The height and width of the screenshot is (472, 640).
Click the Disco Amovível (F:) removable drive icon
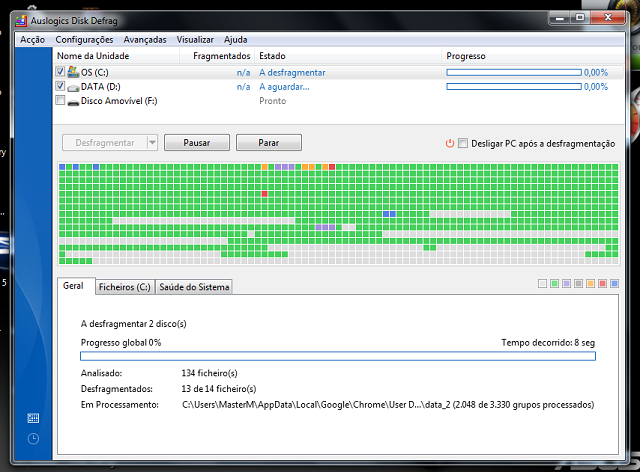pyautogui.click(x=73, y=102)
